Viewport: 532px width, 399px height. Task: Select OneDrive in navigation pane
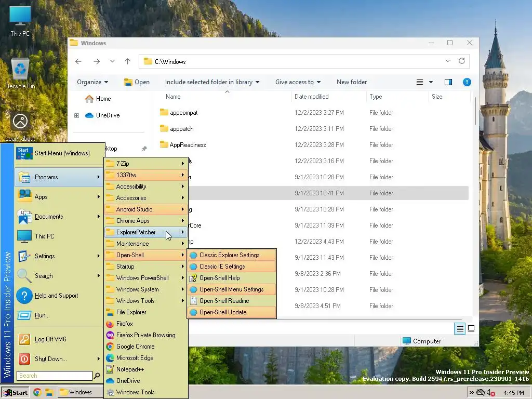pyautogui.click(x=102, y=115)
